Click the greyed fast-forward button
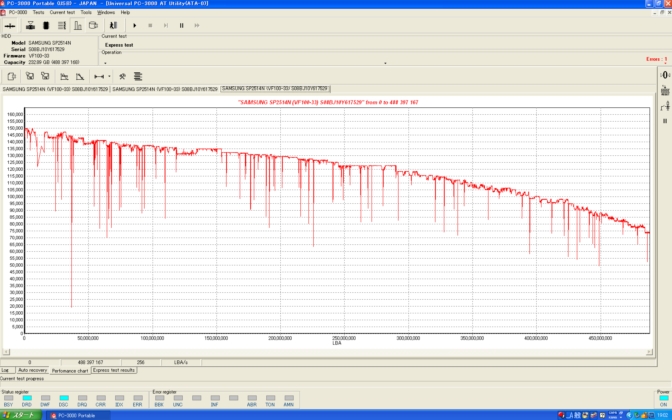 [197, 26]
